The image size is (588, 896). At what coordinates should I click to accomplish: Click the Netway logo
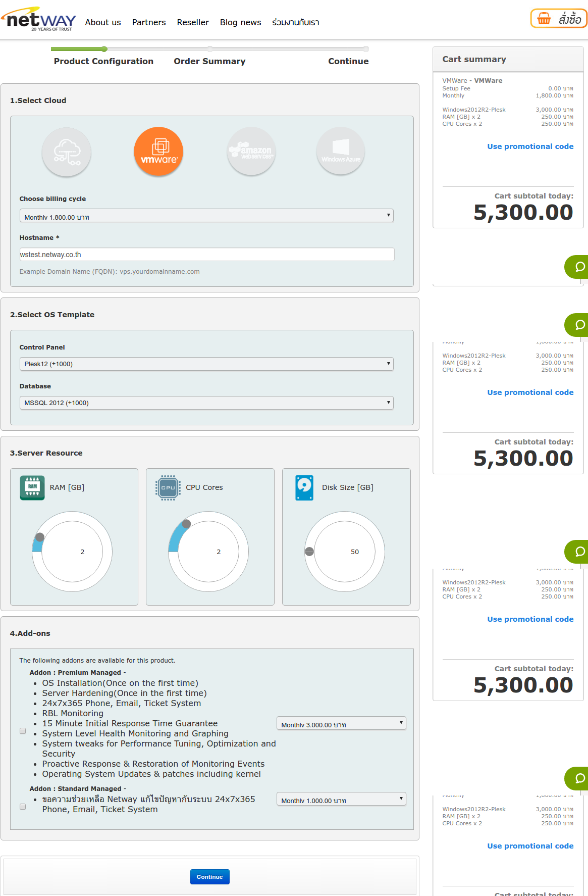(38, 19)
